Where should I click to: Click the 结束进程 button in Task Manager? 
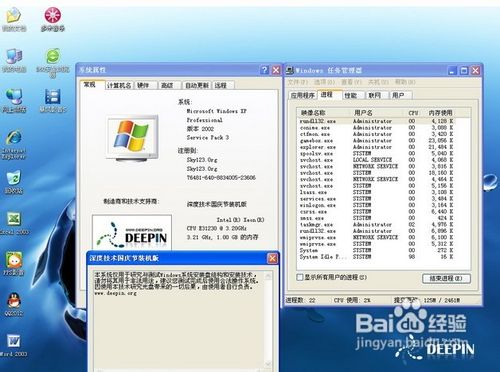pyautogui.click(x=446, y=278)
